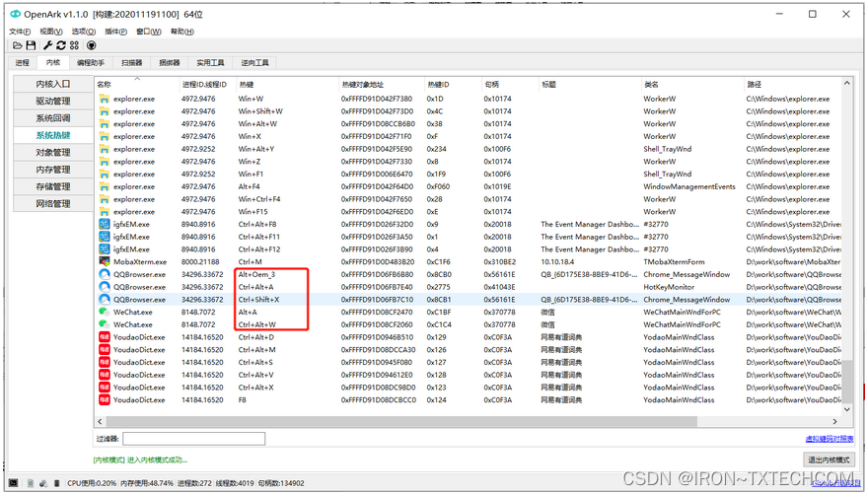Click the open folder toolbar icon
Viewport: 868px width, 495px height.
(x=18, y=45)
